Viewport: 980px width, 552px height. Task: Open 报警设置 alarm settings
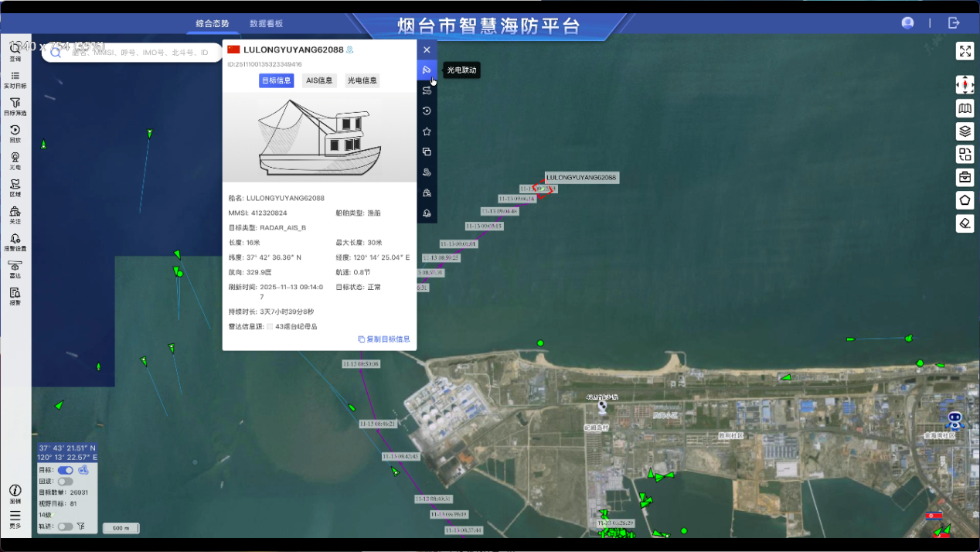click(x=15, y=242)
